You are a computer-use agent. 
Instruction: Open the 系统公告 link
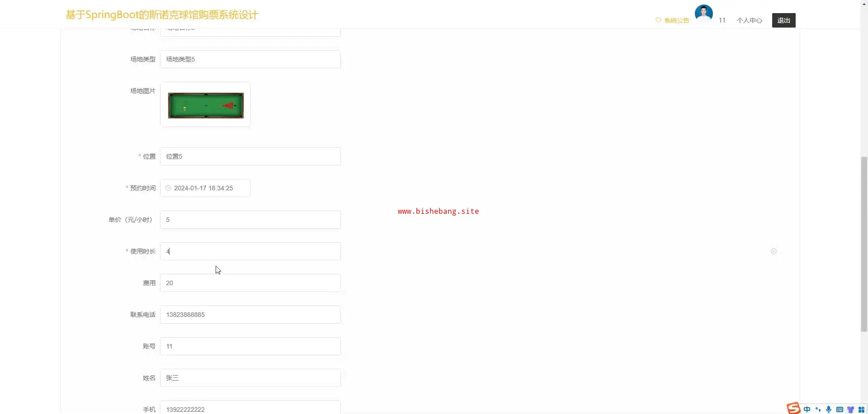(x=677, y=20)
